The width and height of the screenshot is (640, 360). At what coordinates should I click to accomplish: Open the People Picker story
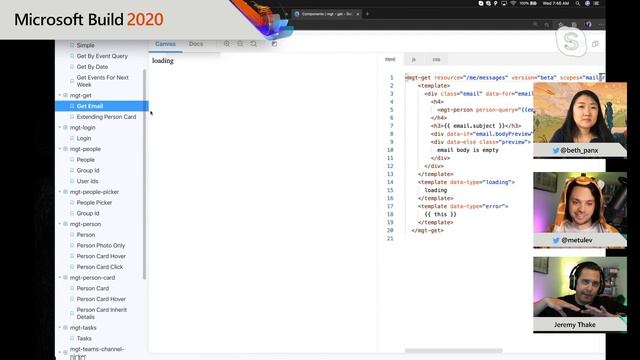tap(94, 202)
